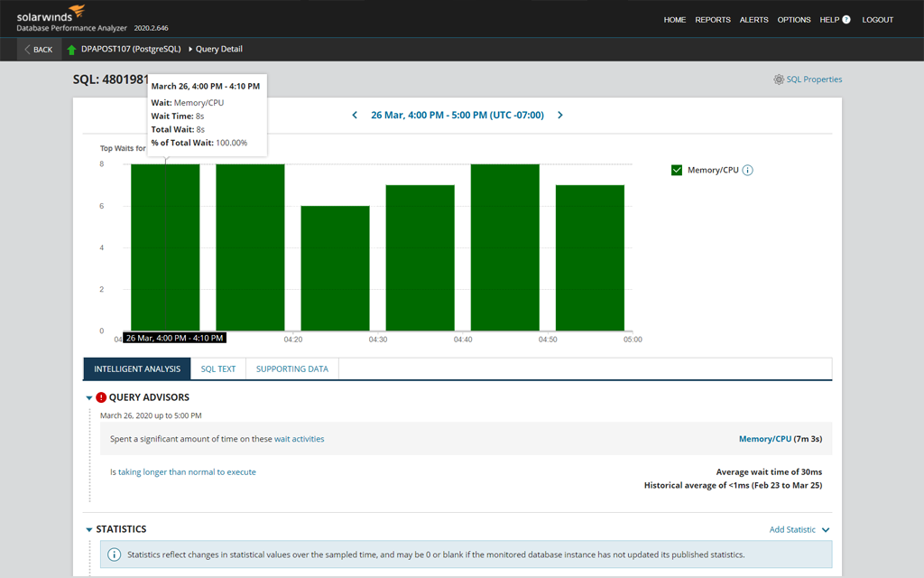Click the left arrow to view earlier time range

tap(355, 116)
